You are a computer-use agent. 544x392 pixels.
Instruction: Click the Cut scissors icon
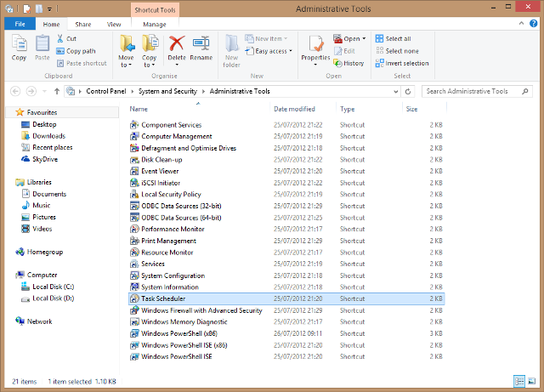point(60,38)
